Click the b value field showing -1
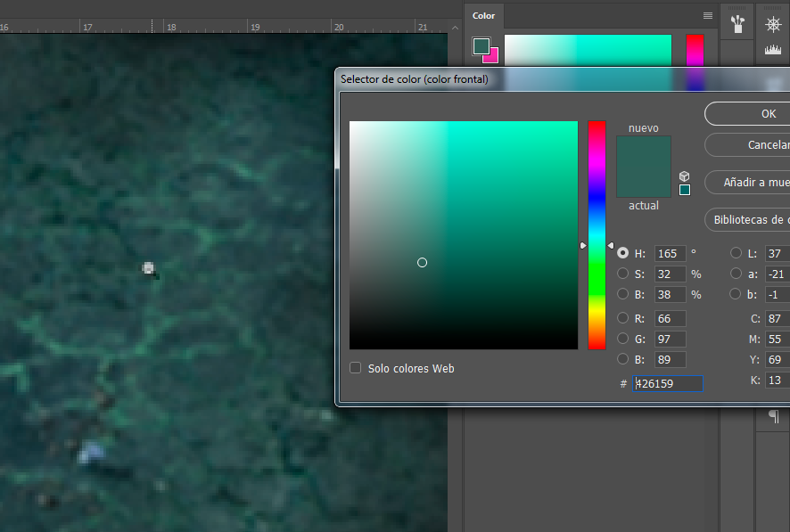Image resolution: width=790 pixels, height=532 pixels. point(778,294)
